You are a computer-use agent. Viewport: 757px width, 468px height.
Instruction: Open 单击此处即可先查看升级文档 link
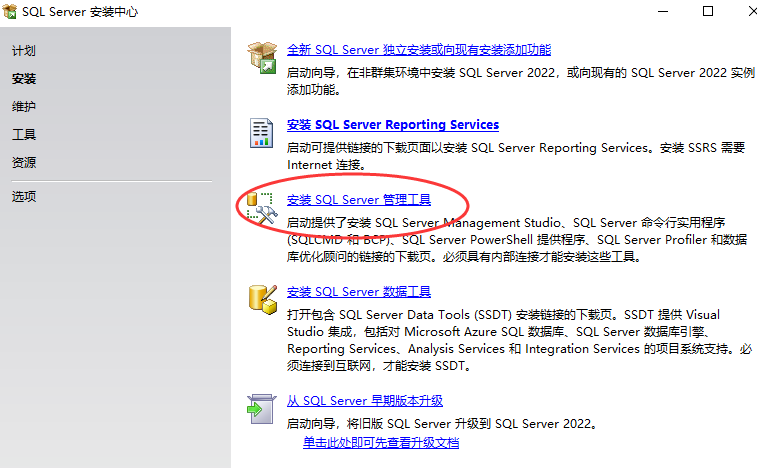point(381,442)
